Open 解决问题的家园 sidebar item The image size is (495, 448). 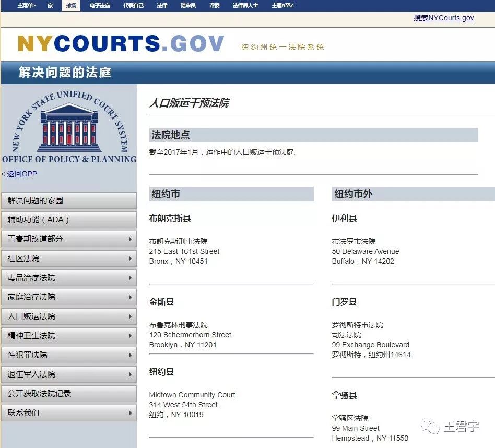tap(69, 201)
